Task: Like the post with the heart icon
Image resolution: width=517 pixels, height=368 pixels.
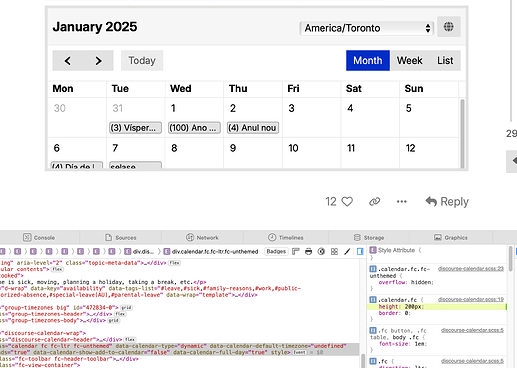Action: 347,202
